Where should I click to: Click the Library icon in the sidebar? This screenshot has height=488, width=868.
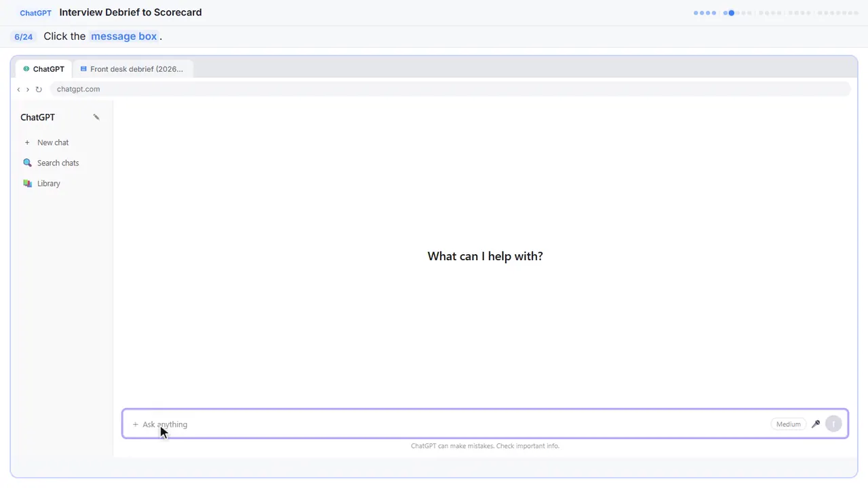(x=27, y=183)
